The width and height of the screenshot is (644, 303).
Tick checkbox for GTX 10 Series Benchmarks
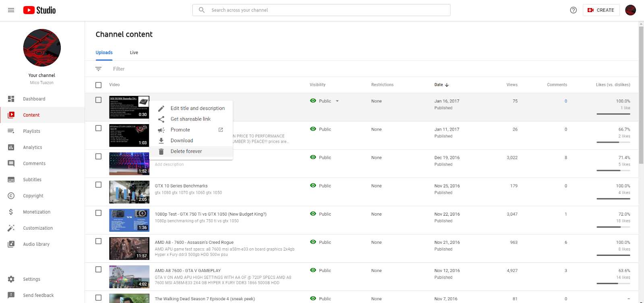(x=99, y=185)
